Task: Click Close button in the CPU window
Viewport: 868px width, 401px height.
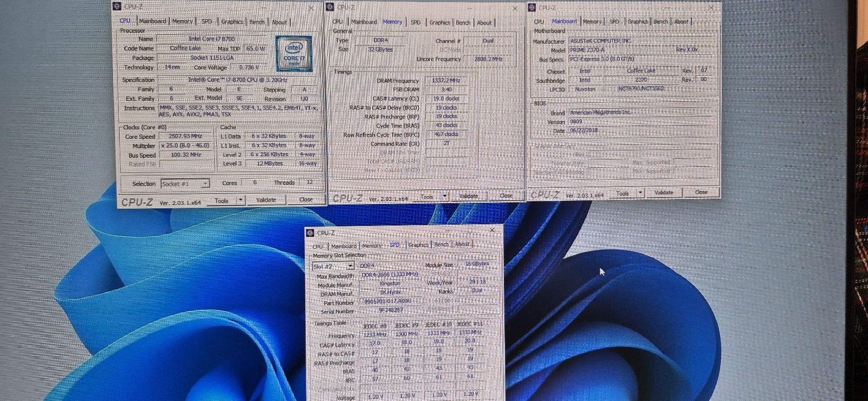Action: [x=306, y=199]
